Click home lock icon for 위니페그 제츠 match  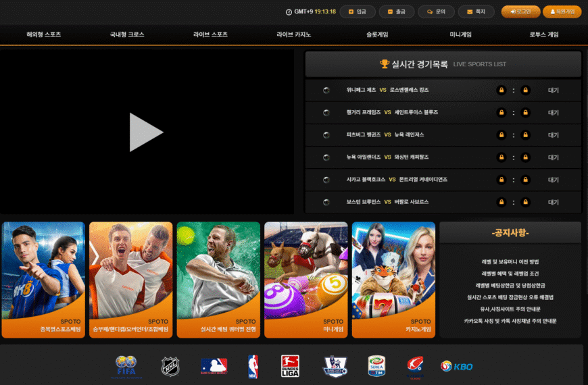click(x=501, y=90)
